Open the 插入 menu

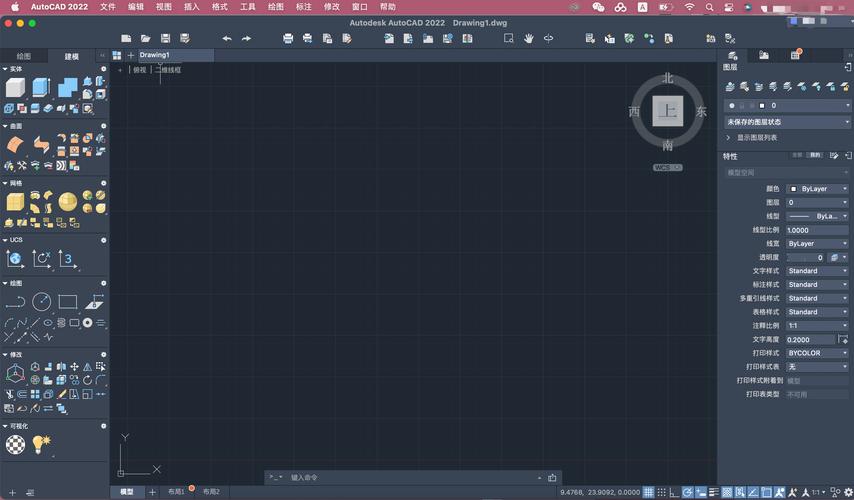[192, 7]
